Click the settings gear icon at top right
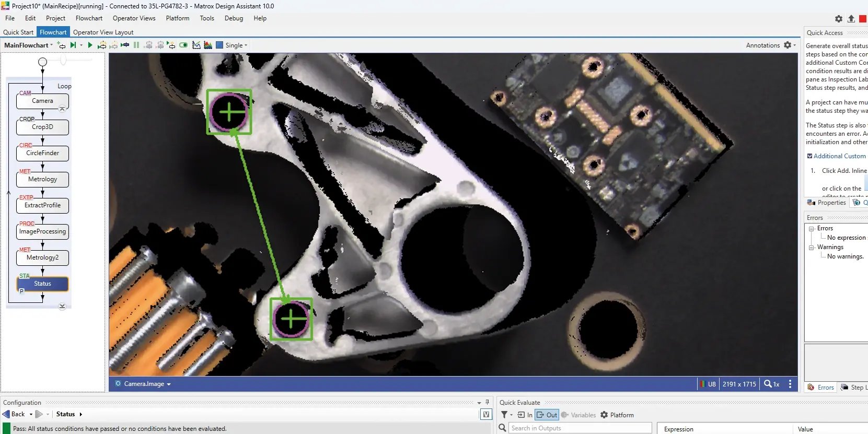868x434 pixels. tap(839, 19)
